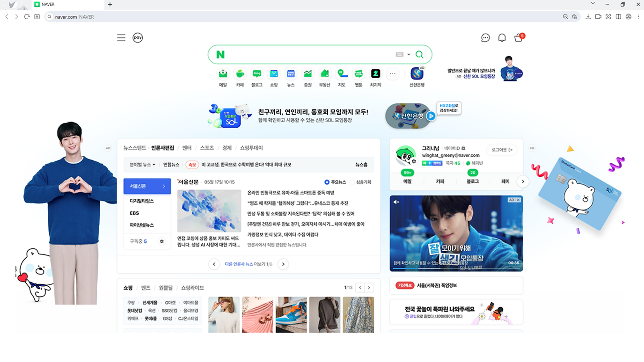Image resolution: width=644 pixels, height=362 pixels.
Task: Open the Naver Pay icon
Action: [x=138, y=38]
